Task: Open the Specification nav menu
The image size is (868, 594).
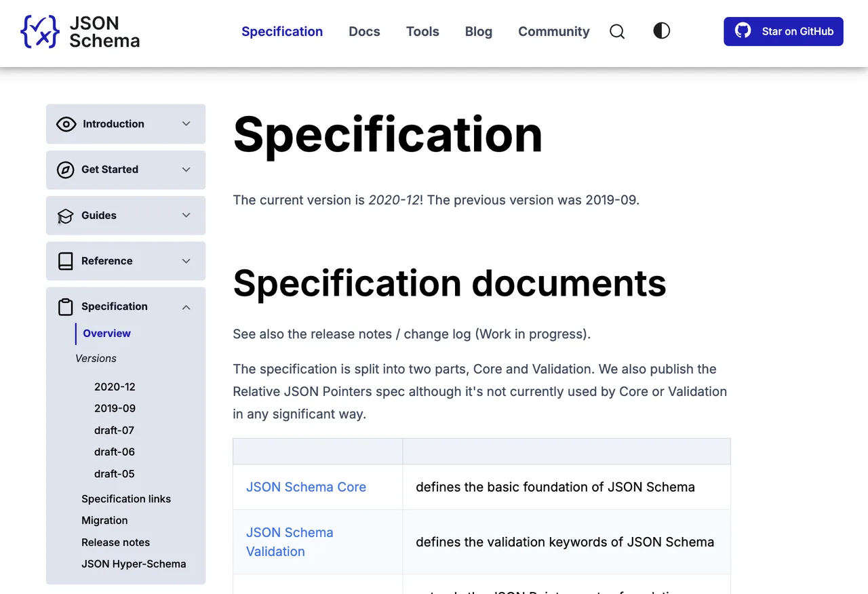Action: pyautogui.click(x=282, y=31)
